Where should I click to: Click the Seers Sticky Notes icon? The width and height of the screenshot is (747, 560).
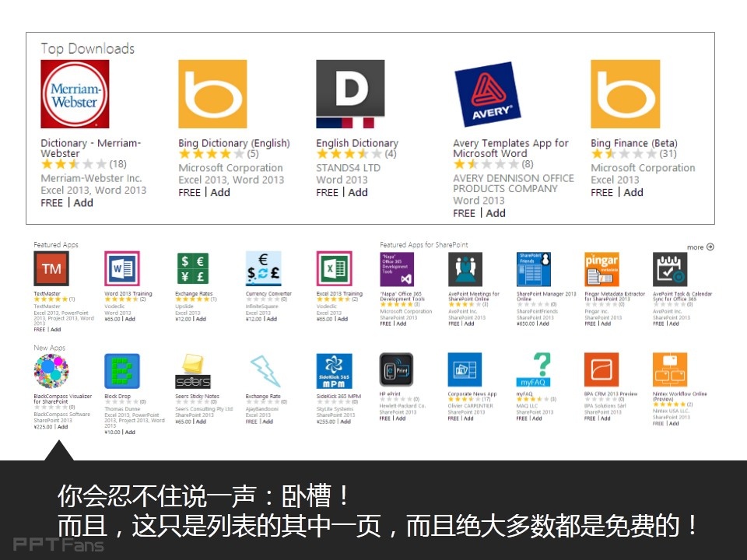(x=192, y=371)
